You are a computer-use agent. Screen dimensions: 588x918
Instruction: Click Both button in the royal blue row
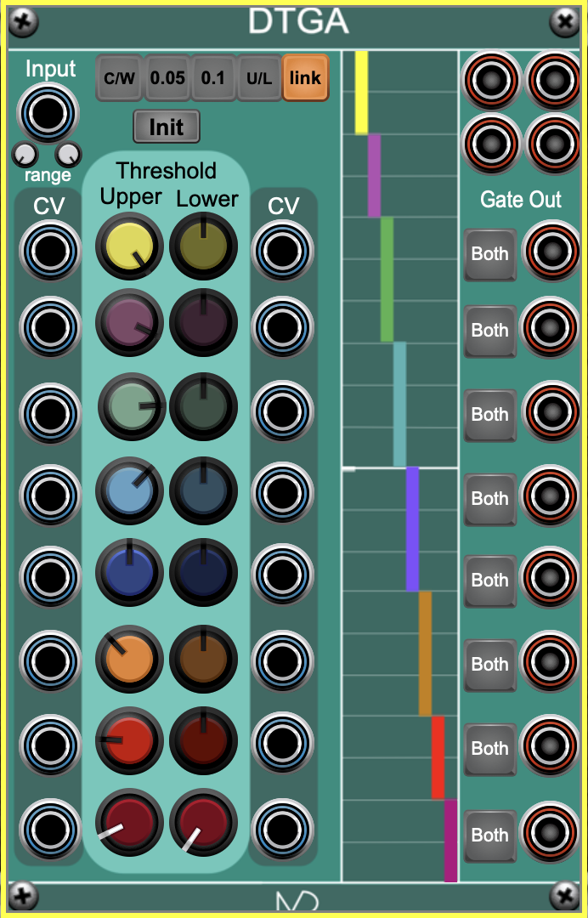490,581
